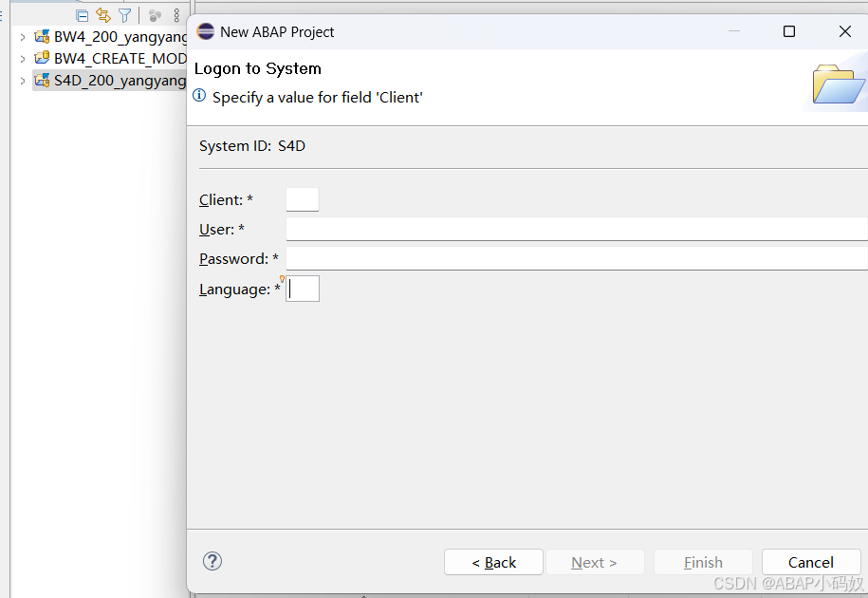Close the New ABAP Project dialog
Screen dimensions: 868x598
[x=844, y=31]
